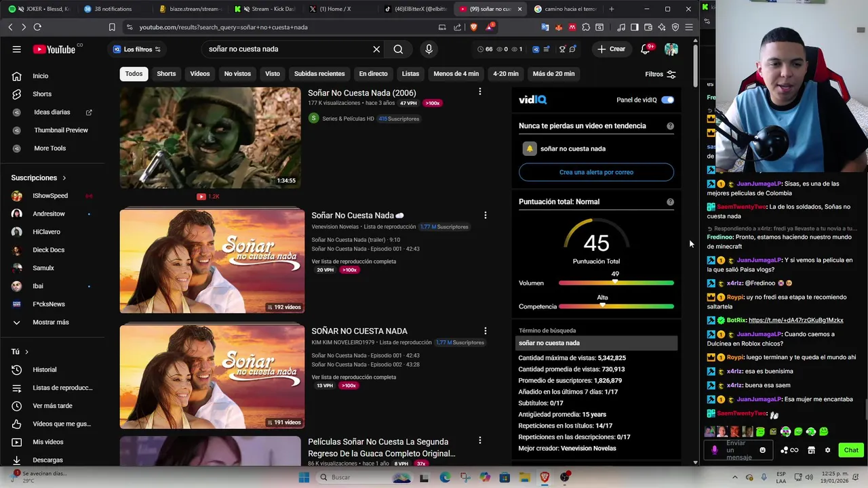Toggle the Panel de vidIQ switch

pos(668,100)
